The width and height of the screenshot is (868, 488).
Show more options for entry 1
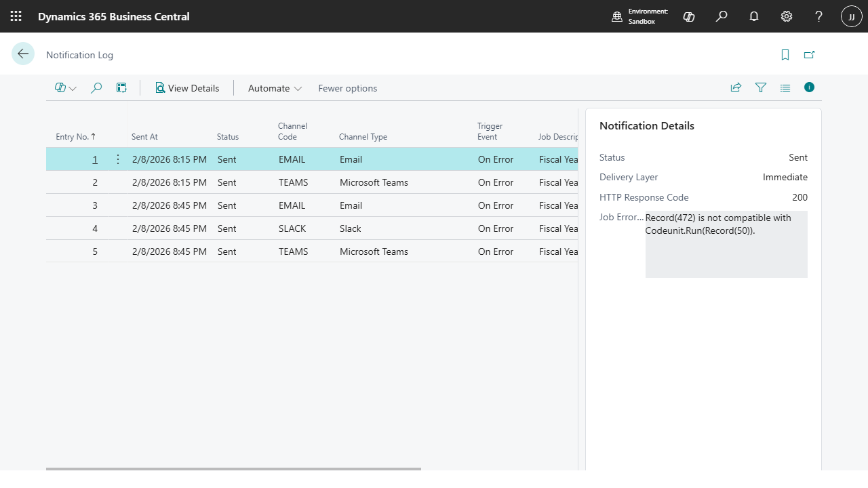[118, 159]
